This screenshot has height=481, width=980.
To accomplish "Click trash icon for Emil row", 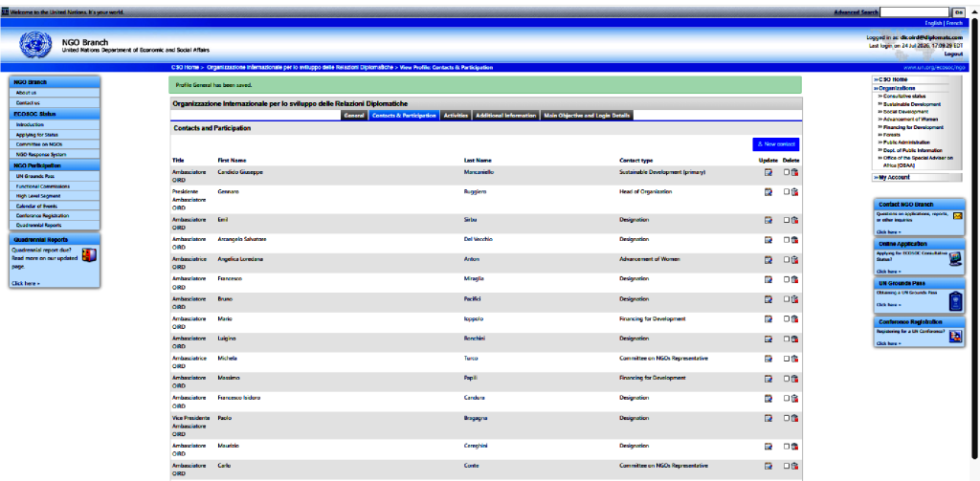I will tap(794, 220).
